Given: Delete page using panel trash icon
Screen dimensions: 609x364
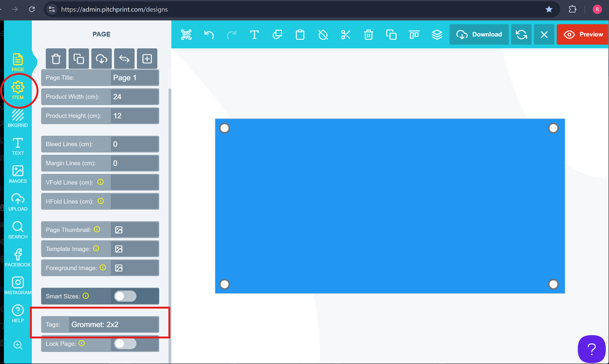Looking at the screenshot, I should pos(56,59).
